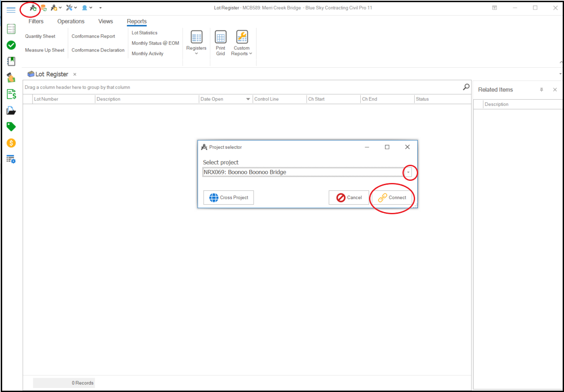Close the Lot Register document tab

coord(75,75)
